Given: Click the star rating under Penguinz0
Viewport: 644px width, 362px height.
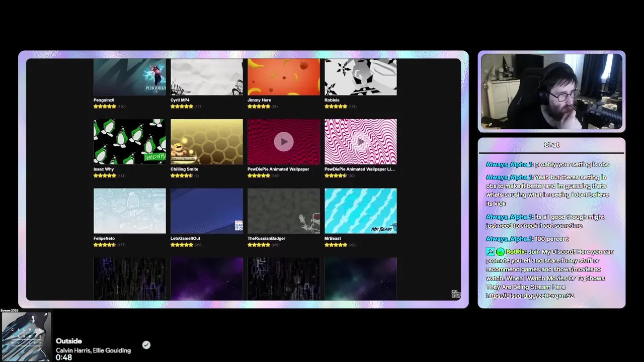Looking at the screenshot, I should (105, 107).
